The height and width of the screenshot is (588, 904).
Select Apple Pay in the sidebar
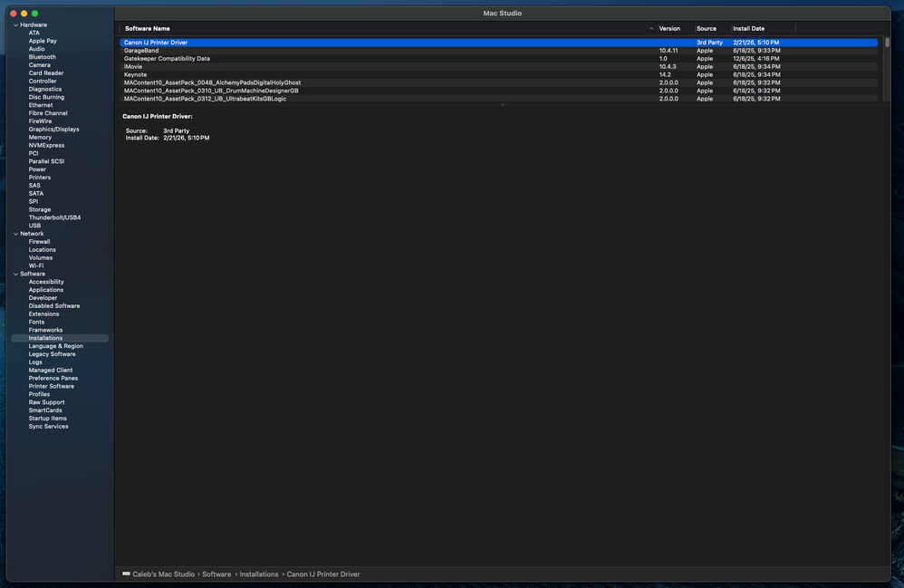coord(43,41)
